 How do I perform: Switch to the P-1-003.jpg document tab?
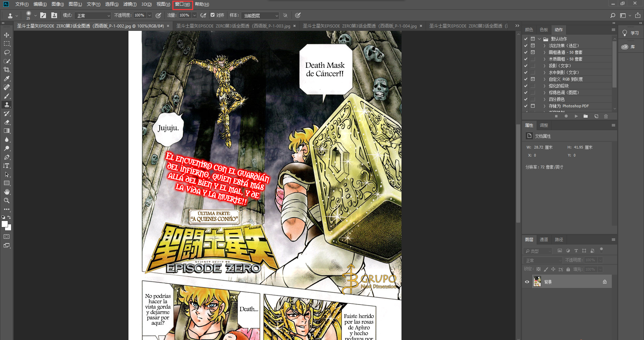(x=233, y=26)
